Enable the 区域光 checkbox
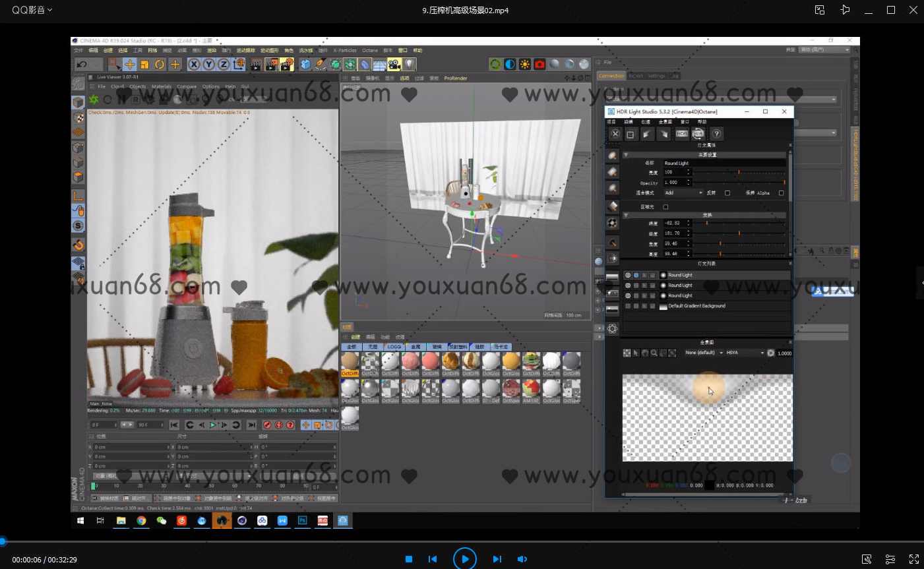This screenshot has width=924, height=569. 665,207
